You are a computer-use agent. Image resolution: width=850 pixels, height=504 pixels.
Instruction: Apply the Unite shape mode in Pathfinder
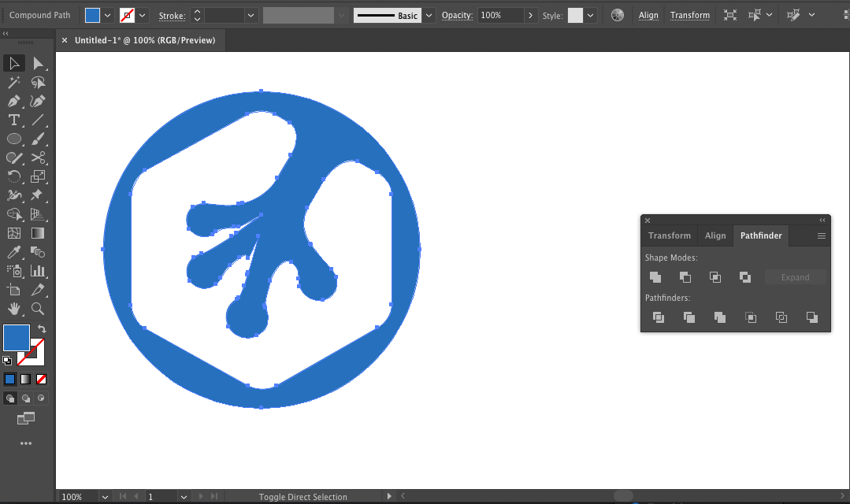pos(655,276)
